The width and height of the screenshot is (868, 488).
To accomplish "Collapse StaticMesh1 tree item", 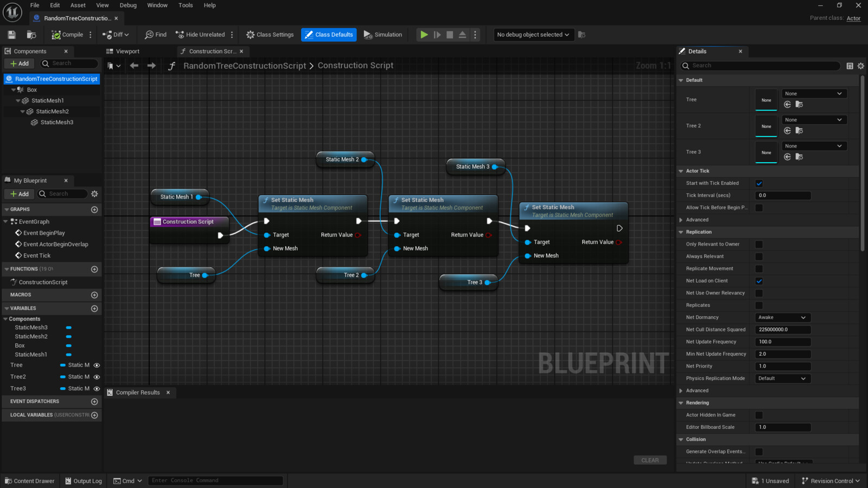I will coord(18,101).
